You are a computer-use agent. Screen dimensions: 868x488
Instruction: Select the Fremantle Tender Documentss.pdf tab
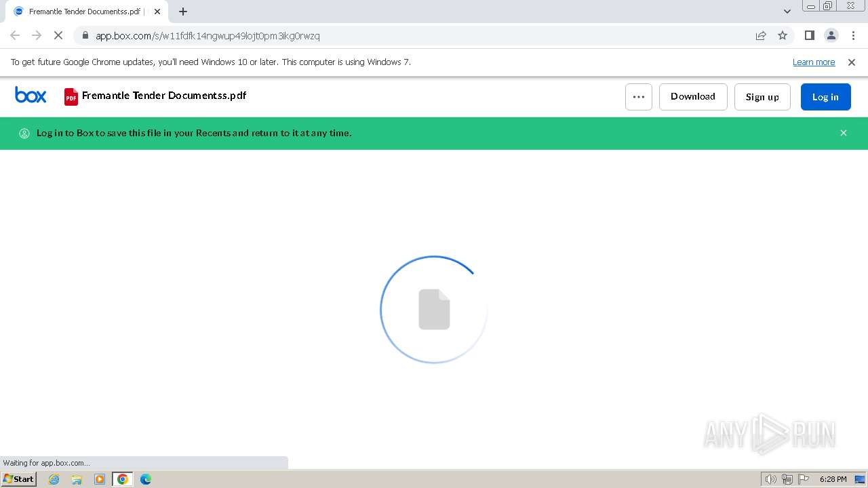(87, 12)
